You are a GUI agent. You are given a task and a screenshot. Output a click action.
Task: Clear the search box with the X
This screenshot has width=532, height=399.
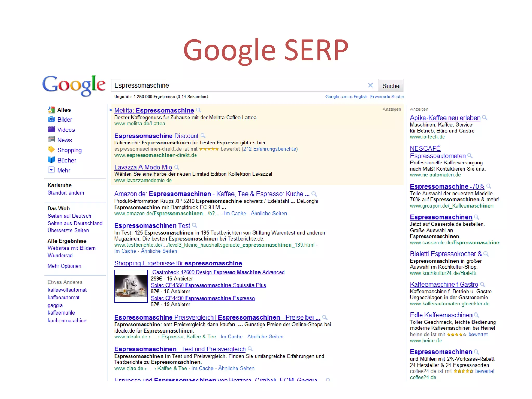pyautogui.click(x=370, y=85)
